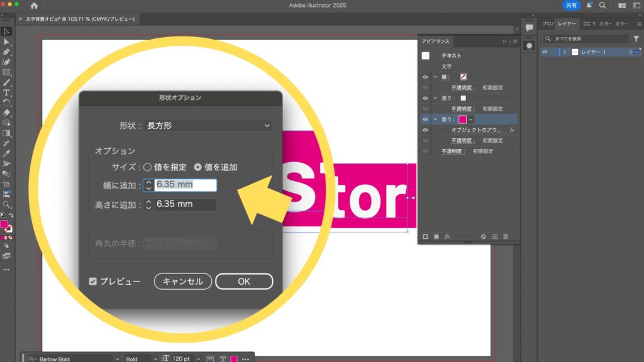Image resolution: width=644 pixels, height=362 pixels.
Task: Click the filter icon beside layer search
Action: point(636,39)
